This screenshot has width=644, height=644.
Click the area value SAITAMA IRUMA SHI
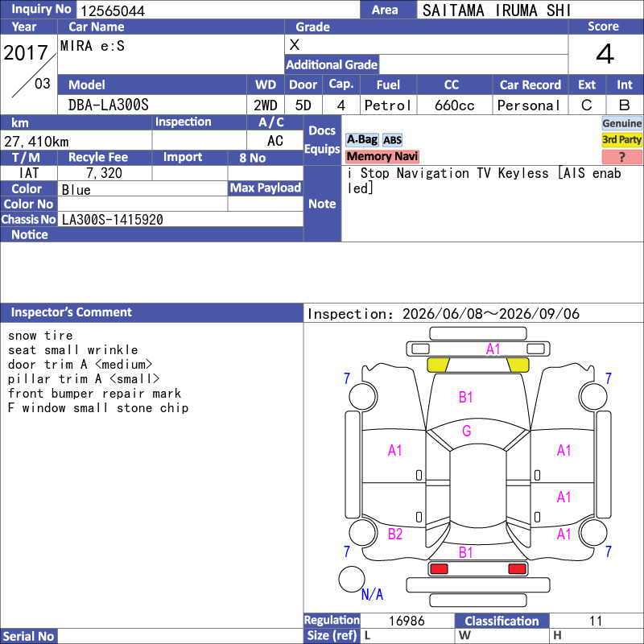[x=497, y=10]
